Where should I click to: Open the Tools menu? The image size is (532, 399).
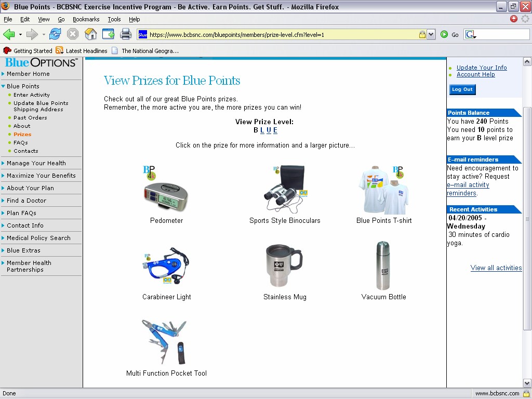(114, 19)
